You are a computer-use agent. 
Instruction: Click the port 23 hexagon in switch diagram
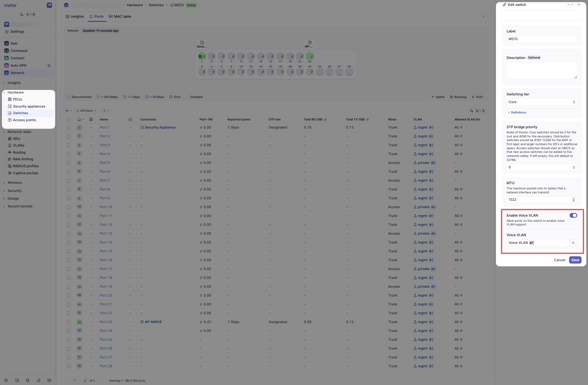[310, 56]
